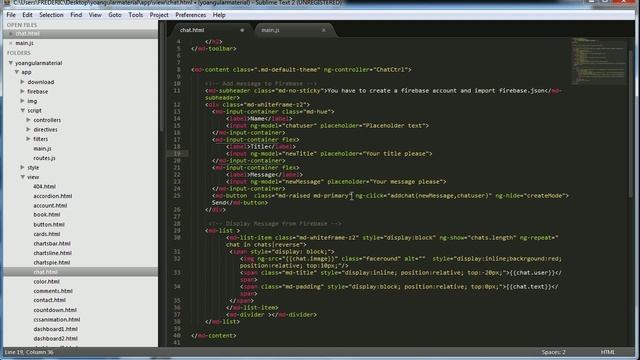Click the unsaved dot on chat.html tab
The height and width of the screenshot is (360, 640).
click(242, 30)
